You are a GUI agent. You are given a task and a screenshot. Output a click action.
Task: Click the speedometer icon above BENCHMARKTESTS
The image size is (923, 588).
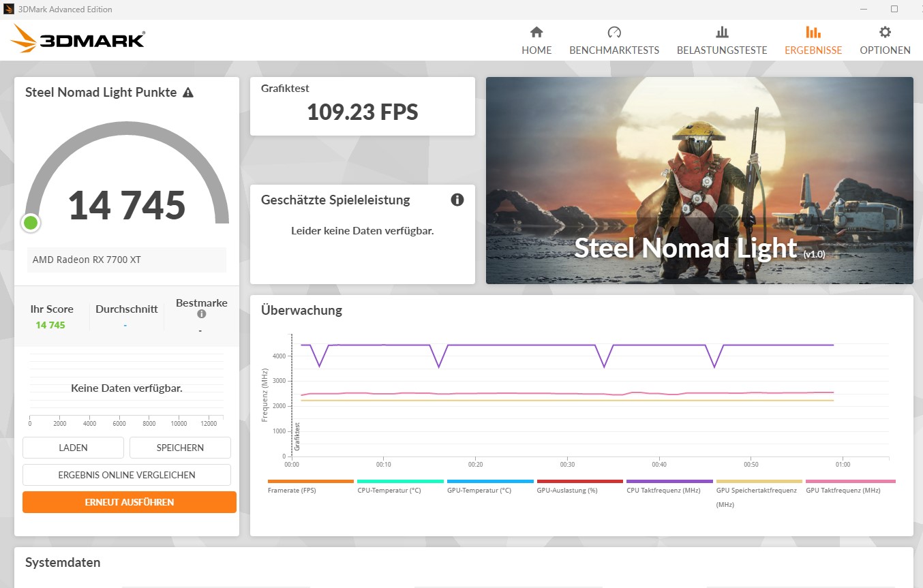(x=614, y=32)
